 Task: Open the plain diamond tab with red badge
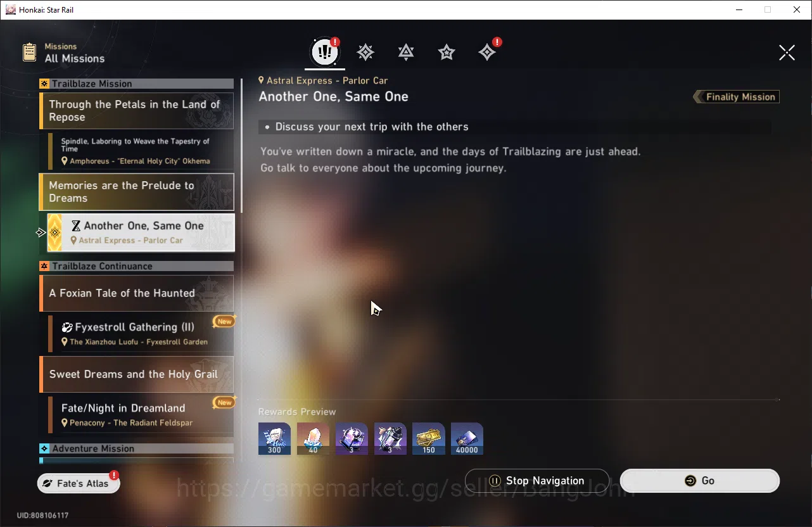pyautogui.click(x=487, y=53)
